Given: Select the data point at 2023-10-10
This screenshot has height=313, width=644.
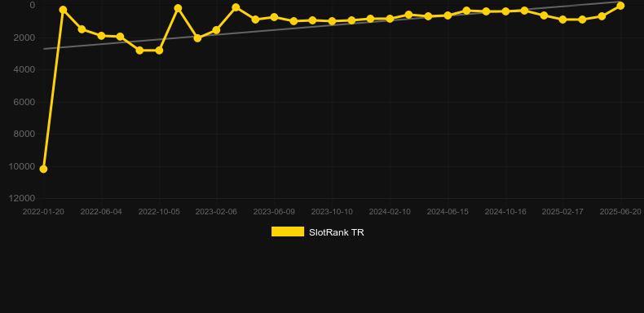Looking at the screenshot, I should (332, 21).
